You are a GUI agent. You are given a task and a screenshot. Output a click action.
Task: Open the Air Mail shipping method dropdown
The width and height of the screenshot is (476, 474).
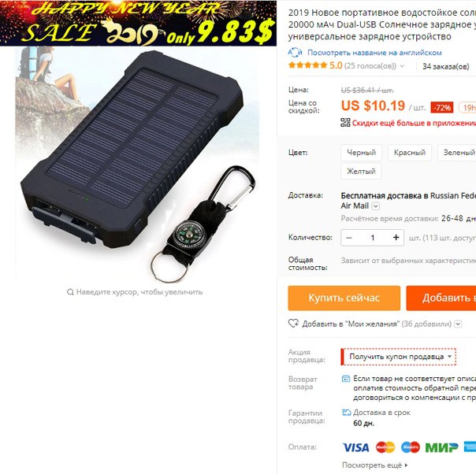[x=375, y=206]
